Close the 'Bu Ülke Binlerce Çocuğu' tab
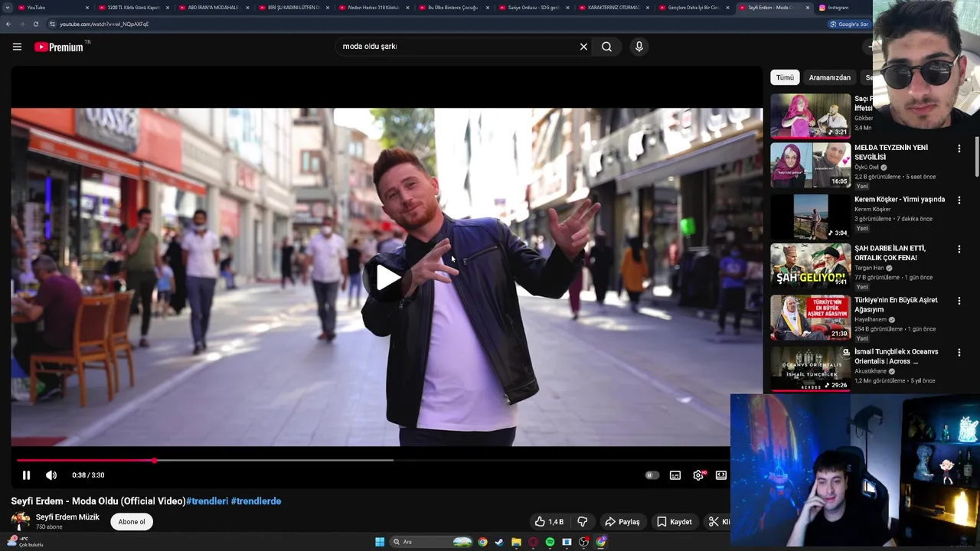This screenshot has width=980, height=551. click(x=488, y=8)
